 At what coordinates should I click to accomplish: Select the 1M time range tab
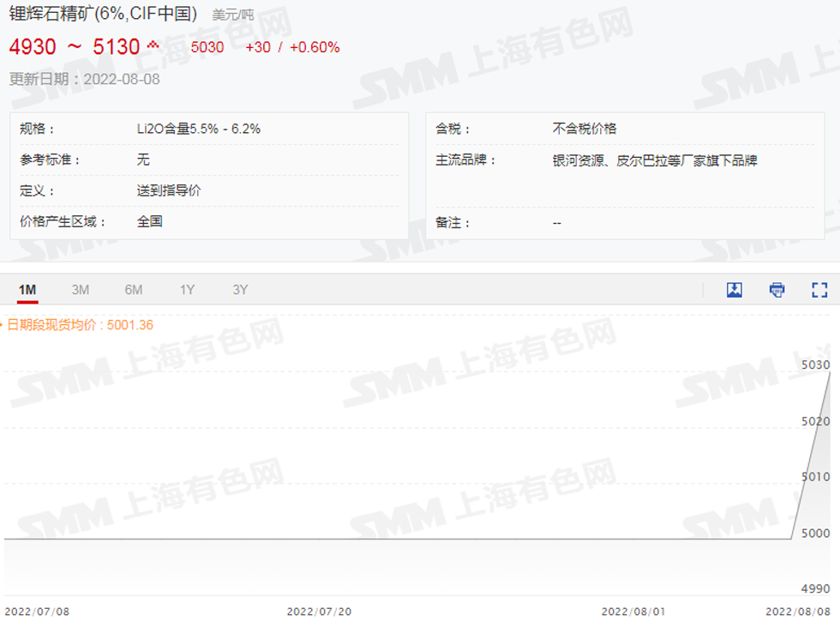[x=27, y=290]
